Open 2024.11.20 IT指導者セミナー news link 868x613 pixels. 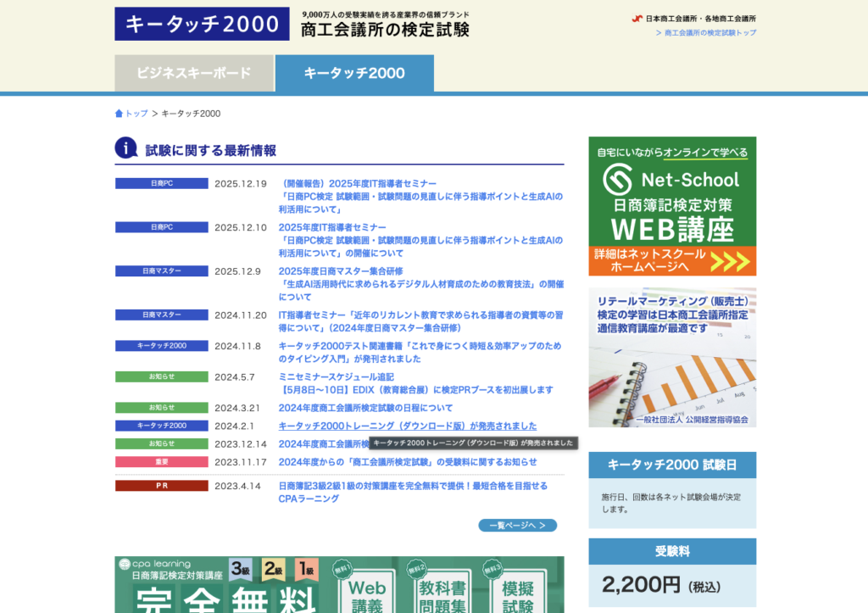click(420, 321)
